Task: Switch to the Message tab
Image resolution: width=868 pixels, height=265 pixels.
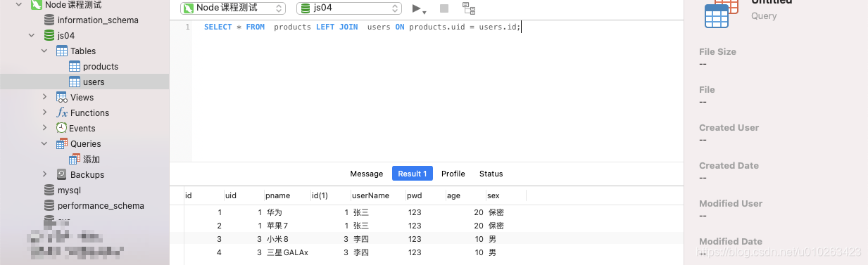Action: point(367,174)
